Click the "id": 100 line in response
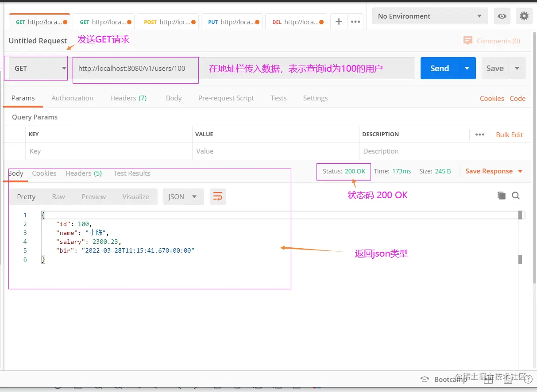The image size is (537, 392). point(74,224)
